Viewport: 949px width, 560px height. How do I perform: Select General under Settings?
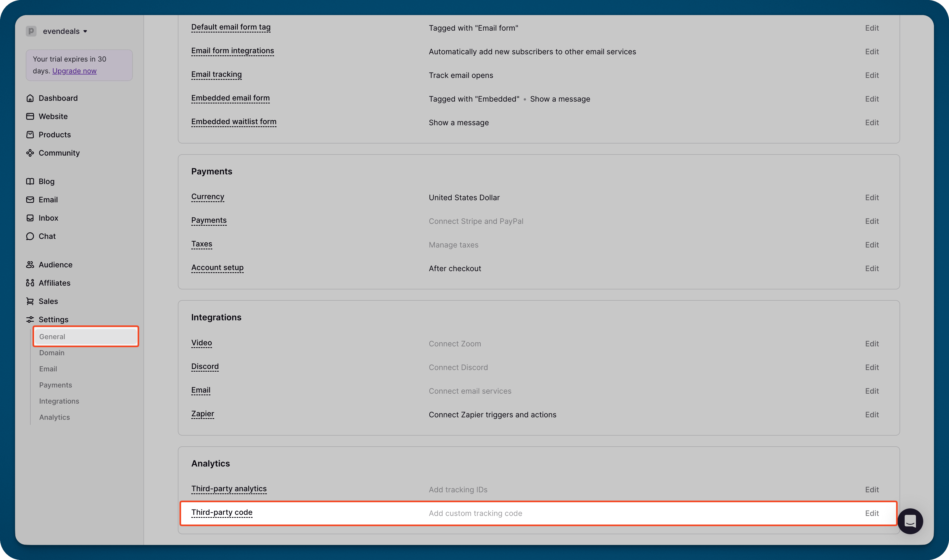pyautogui.click(x=52, y=336)
